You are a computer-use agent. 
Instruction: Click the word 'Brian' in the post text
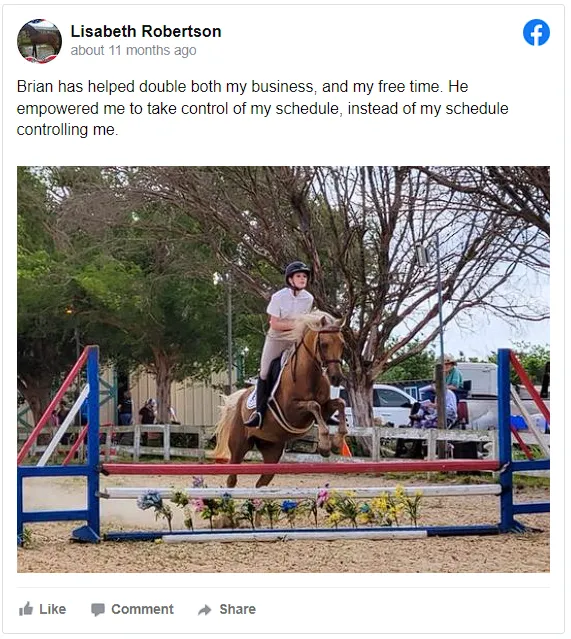point(35,86)
